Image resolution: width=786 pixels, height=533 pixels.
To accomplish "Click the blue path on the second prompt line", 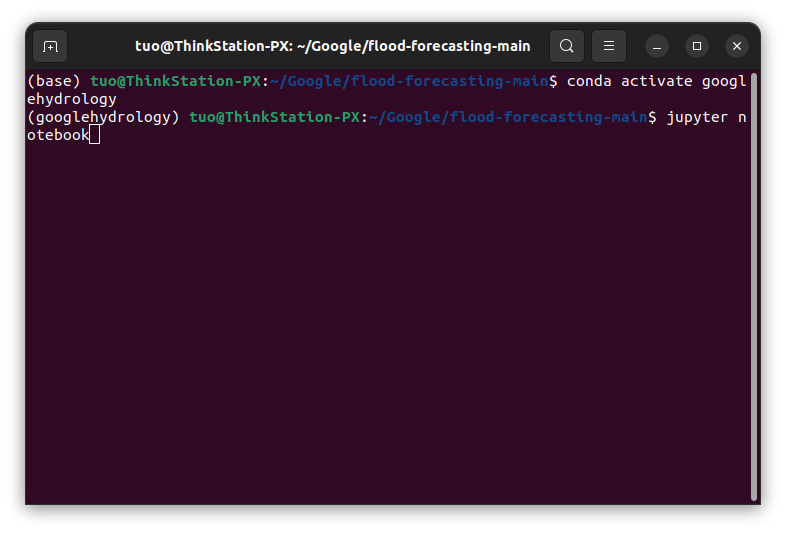I will [x=508, y=117].
